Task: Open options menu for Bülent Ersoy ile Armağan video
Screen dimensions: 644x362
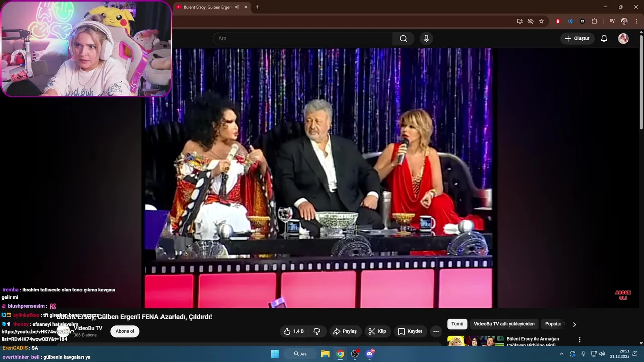Action: pyautogui.click(x=579, y=340)
